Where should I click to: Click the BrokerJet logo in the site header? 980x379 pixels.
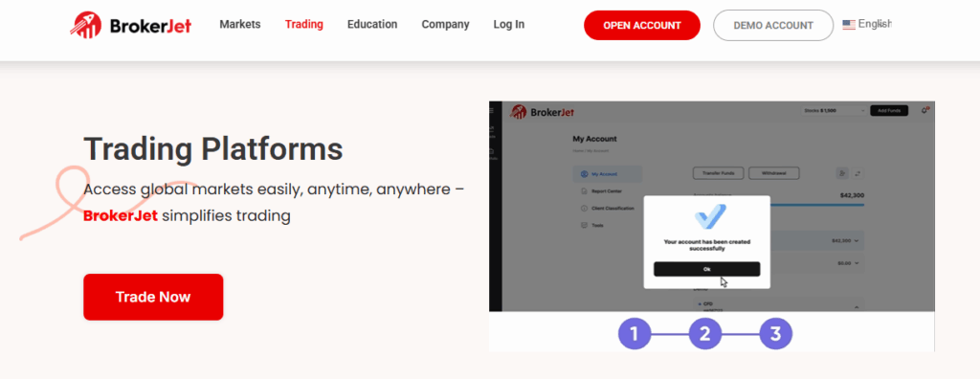130,26
